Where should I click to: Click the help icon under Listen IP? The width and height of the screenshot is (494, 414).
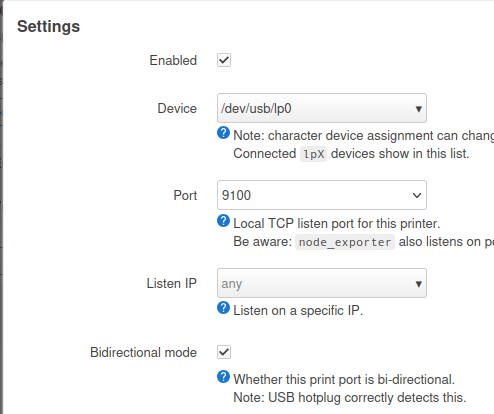point(223,308)
